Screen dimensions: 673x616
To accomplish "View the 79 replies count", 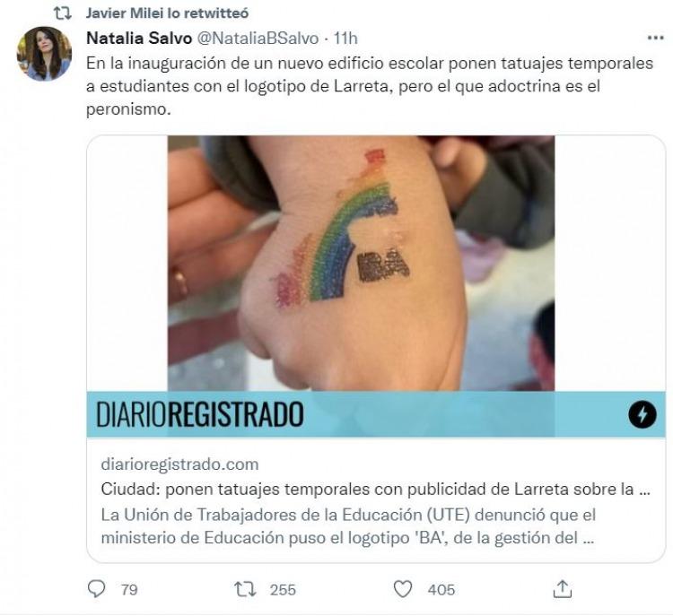I will 129,590.
